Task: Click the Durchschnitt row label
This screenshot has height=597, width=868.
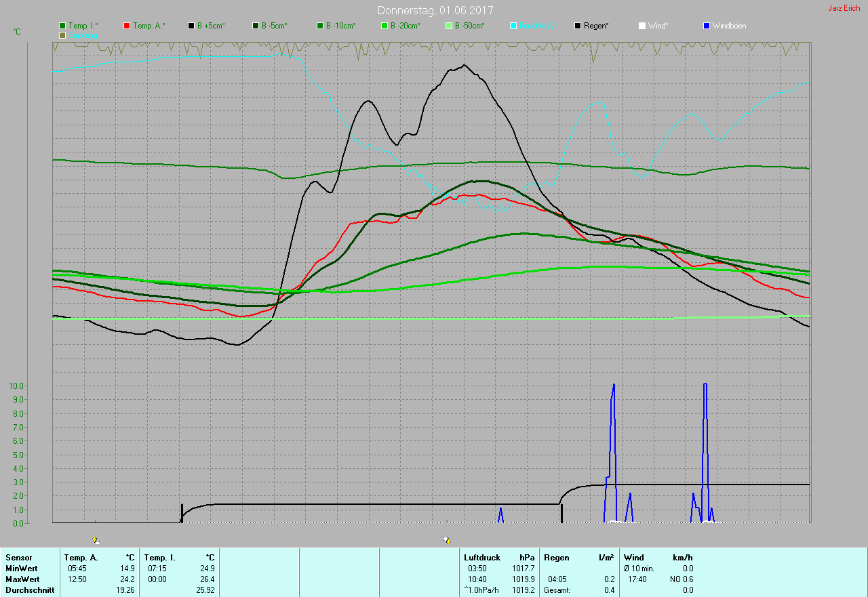Action: point(30,590)
